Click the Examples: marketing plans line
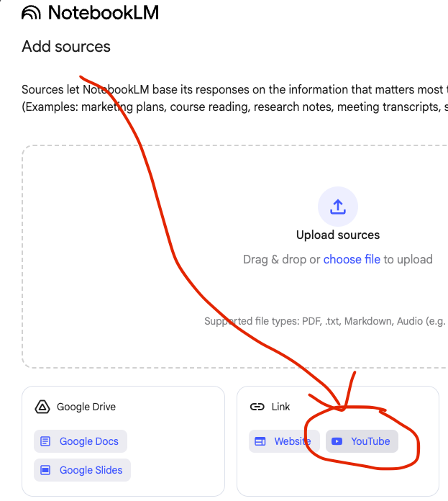 point(234,107)
